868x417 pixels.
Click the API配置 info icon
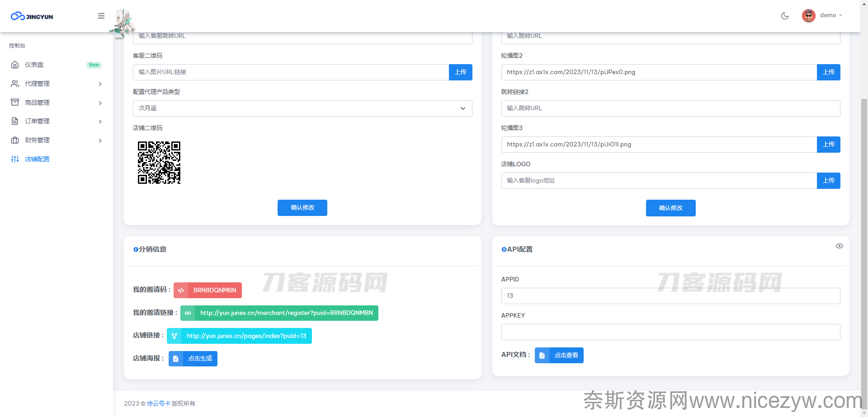(504, 249)
